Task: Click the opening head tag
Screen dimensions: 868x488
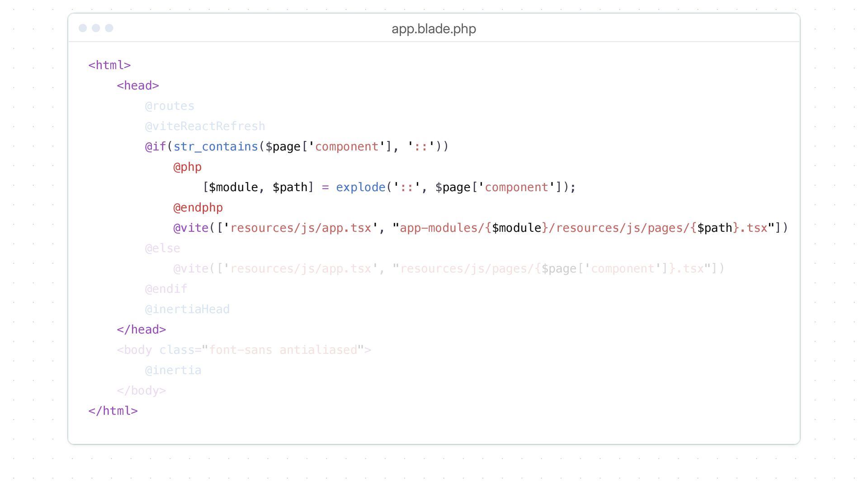Action: (138, 86)
